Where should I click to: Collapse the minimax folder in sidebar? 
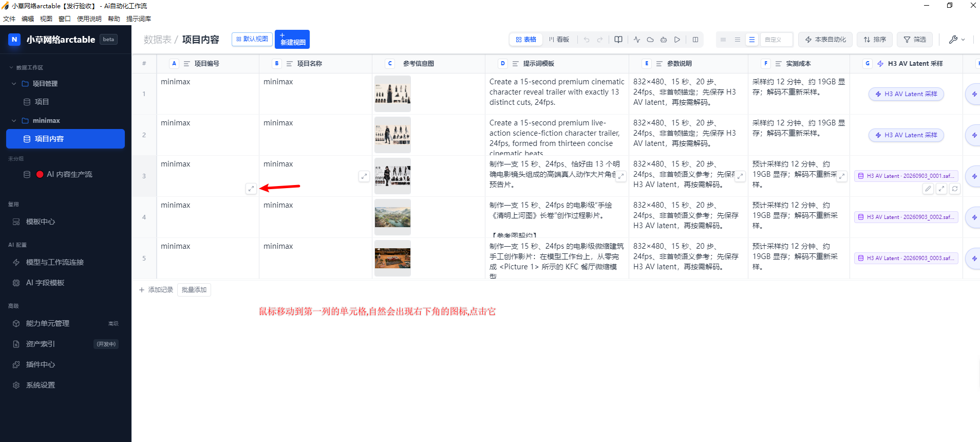[x=14, y=121]
